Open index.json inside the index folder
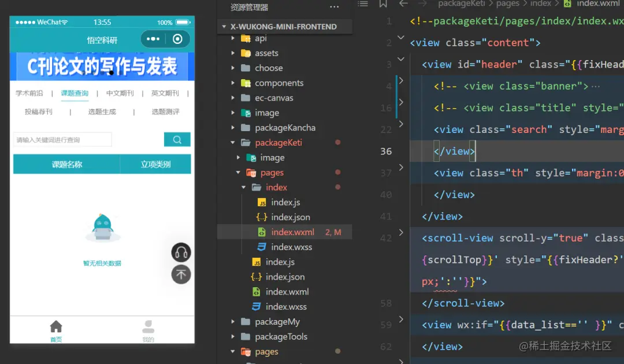The width and height of the screenshot is (624, 364). tap(290, 217)
